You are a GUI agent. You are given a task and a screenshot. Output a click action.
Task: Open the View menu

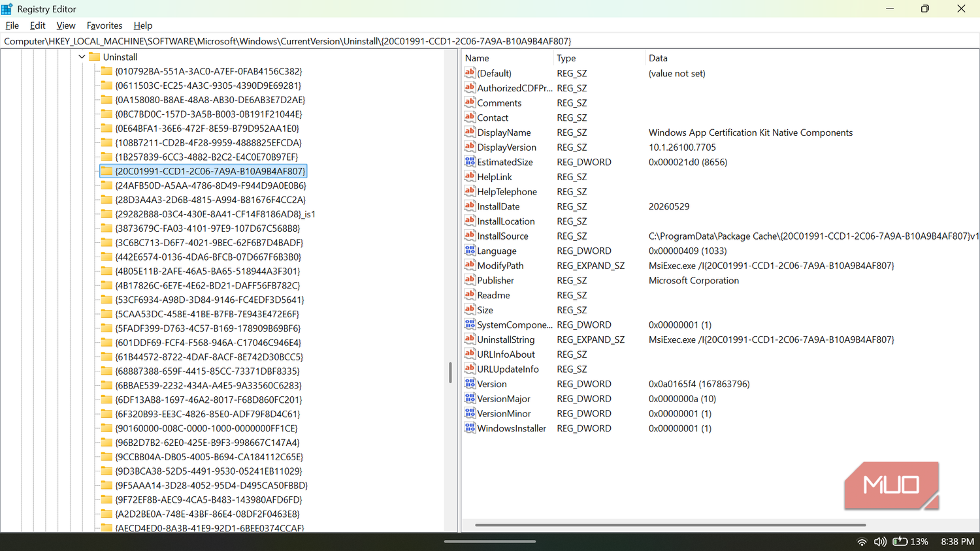66,25
